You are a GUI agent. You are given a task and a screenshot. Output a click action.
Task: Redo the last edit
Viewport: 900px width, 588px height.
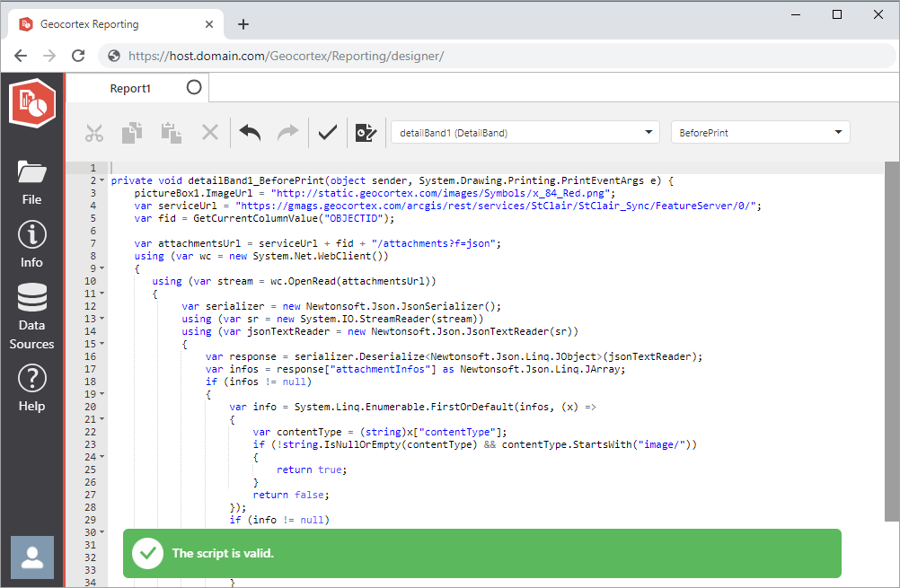287,132
